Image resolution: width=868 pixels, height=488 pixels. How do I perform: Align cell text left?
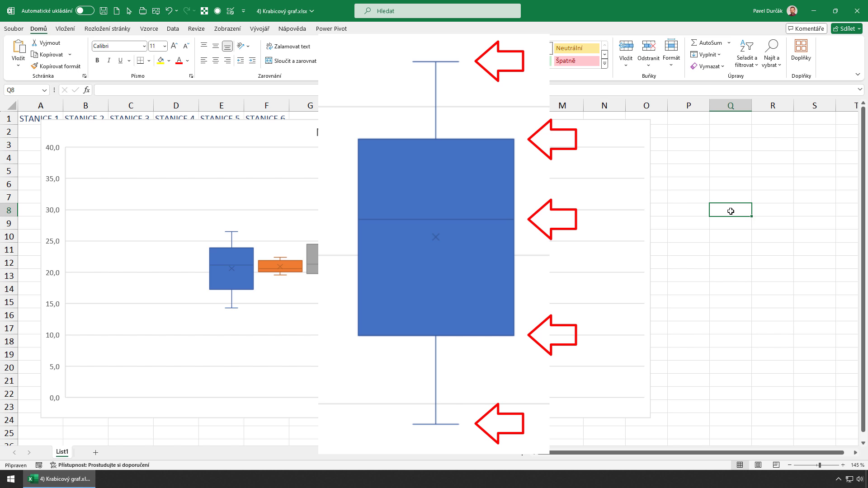(204, 61)
